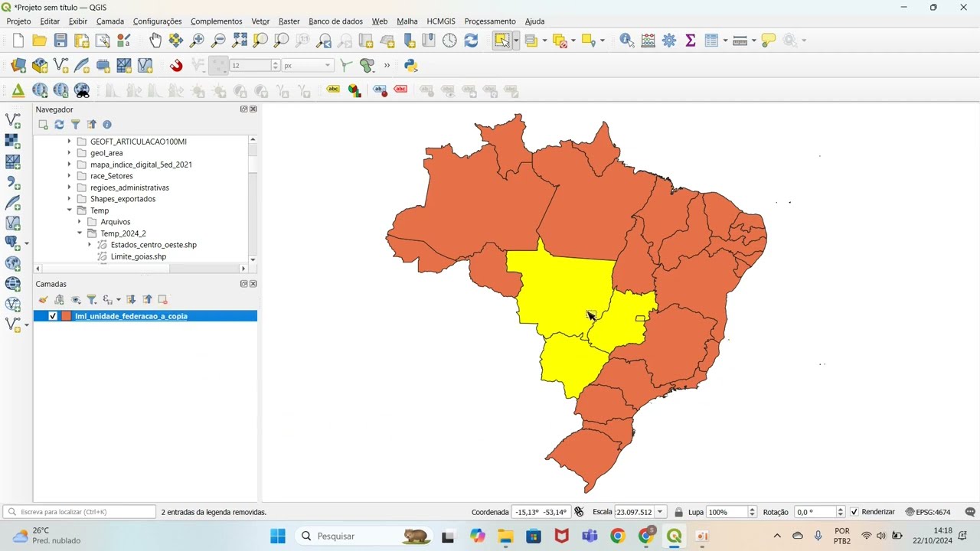This screenshot has height=551, width=980.
Task: Toggle visibility of lml_unidade_federacao_a_copia layer
Action: coord(53,316)
